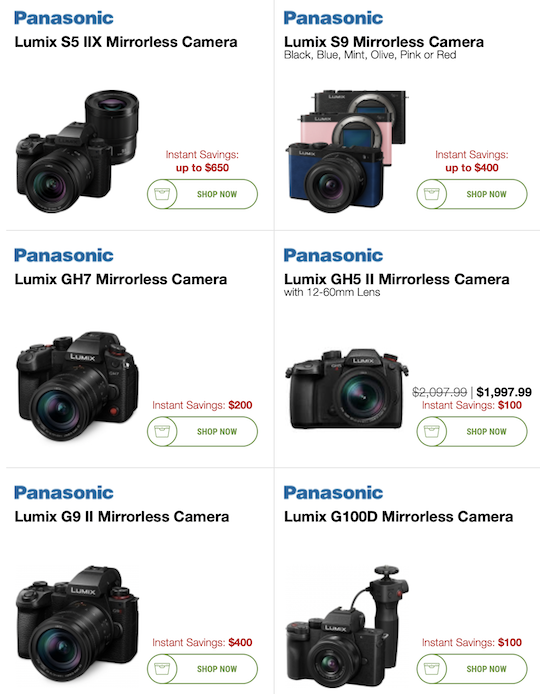The width and height of the screenshot is (540, 694).
Task: Click the basket icon for Lumix S5 IIX
Action: (x=162, y=194)
